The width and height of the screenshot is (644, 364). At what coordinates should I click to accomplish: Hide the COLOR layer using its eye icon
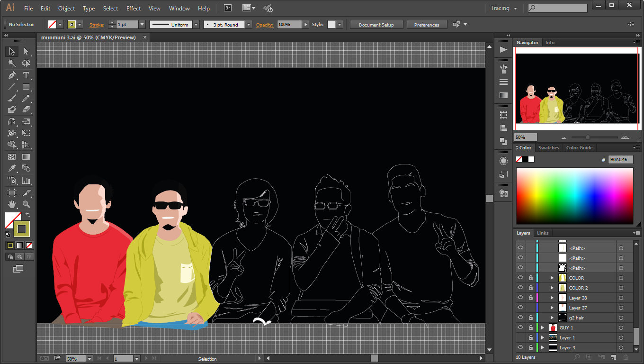click(520, 278)
